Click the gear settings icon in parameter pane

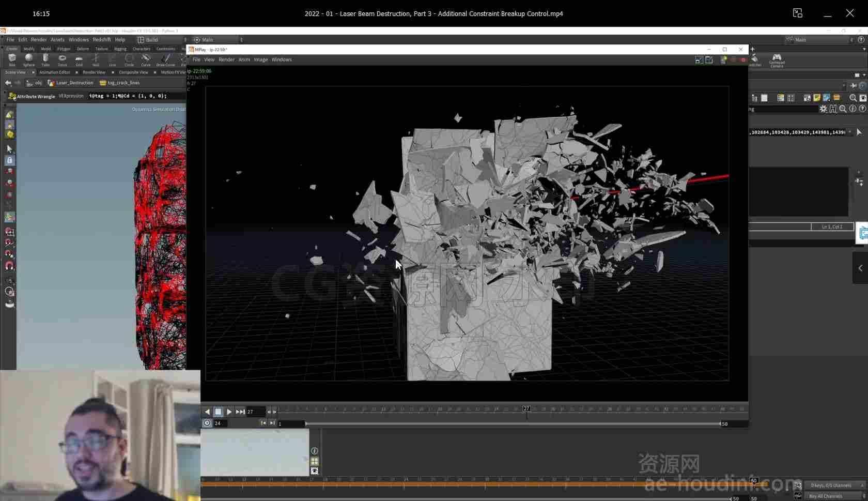coord(823,109)
